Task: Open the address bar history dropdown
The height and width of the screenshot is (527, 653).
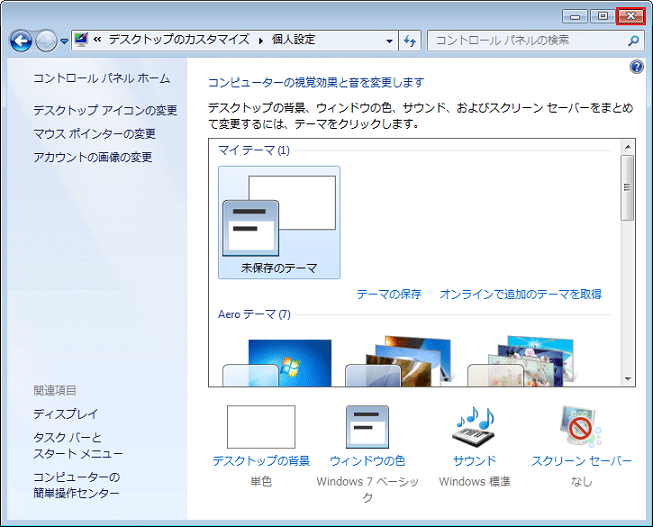Action: tap(389, 41)
